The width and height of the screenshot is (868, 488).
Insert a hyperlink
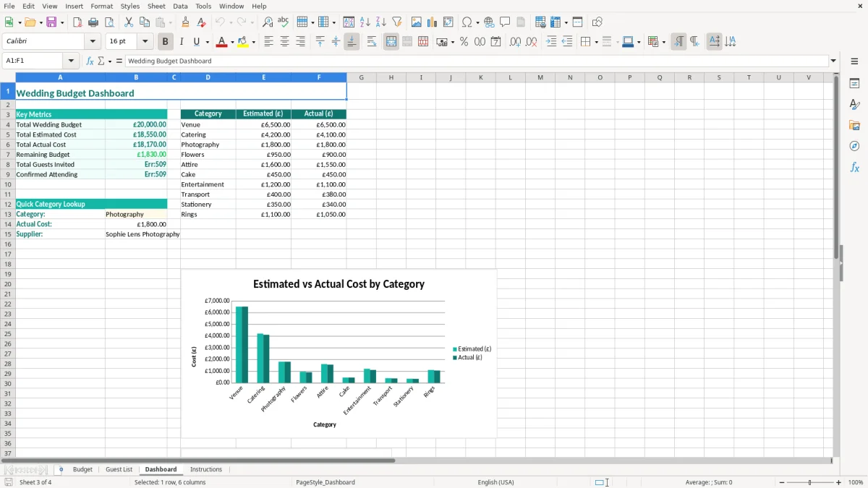489,22
